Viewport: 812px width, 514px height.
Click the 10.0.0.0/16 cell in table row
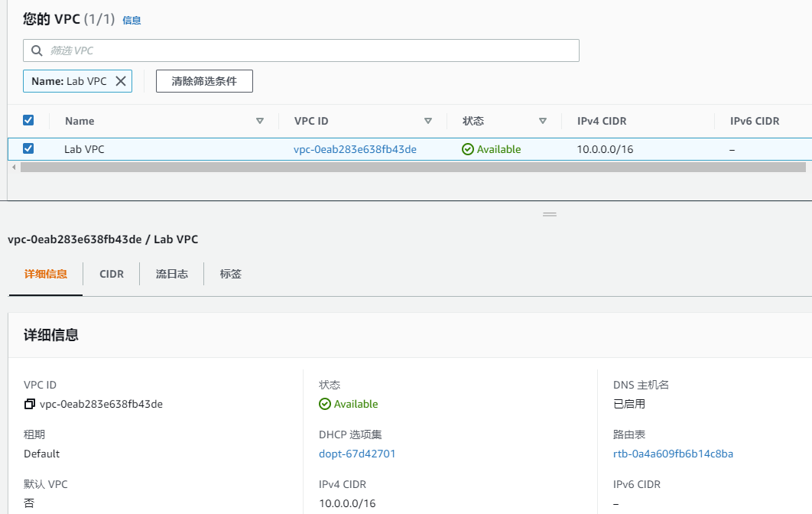(x=605, y=149)
